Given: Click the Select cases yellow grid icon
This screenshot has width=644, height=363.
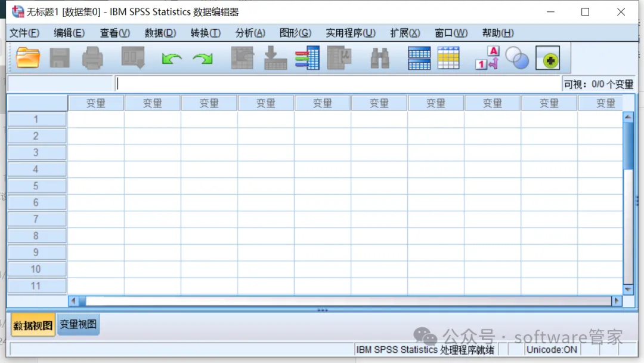Looking at the screenshot, I should point(448,58).
